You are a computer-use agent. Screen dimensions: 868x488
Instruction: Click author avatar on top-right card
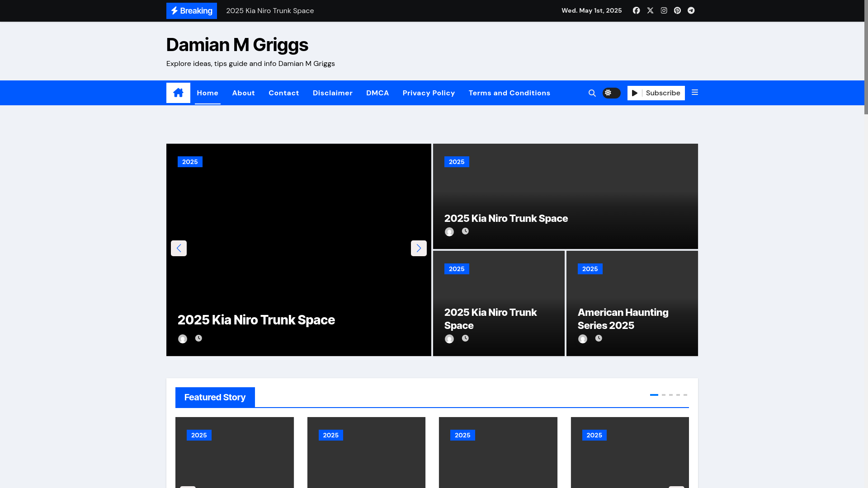[449, 232]
